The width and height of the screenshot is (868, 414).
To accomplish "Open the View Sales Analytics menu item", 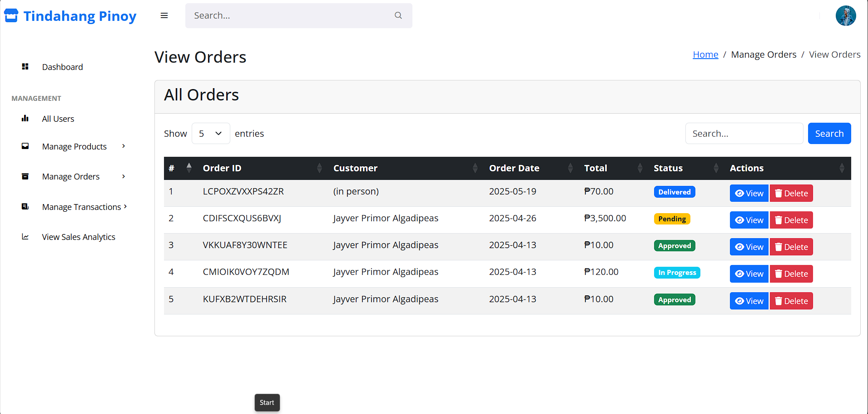I will click(78, 237).
